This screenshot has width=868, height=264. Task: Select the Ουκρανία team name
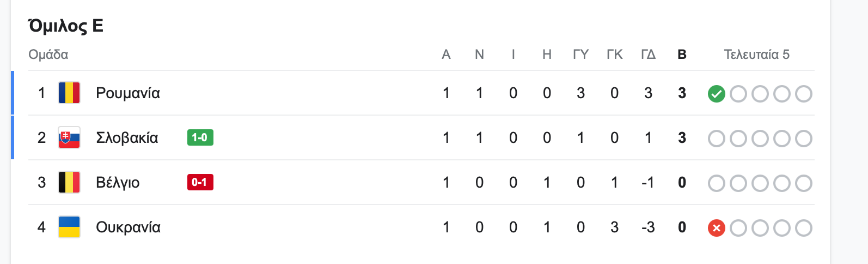point(128,227)
